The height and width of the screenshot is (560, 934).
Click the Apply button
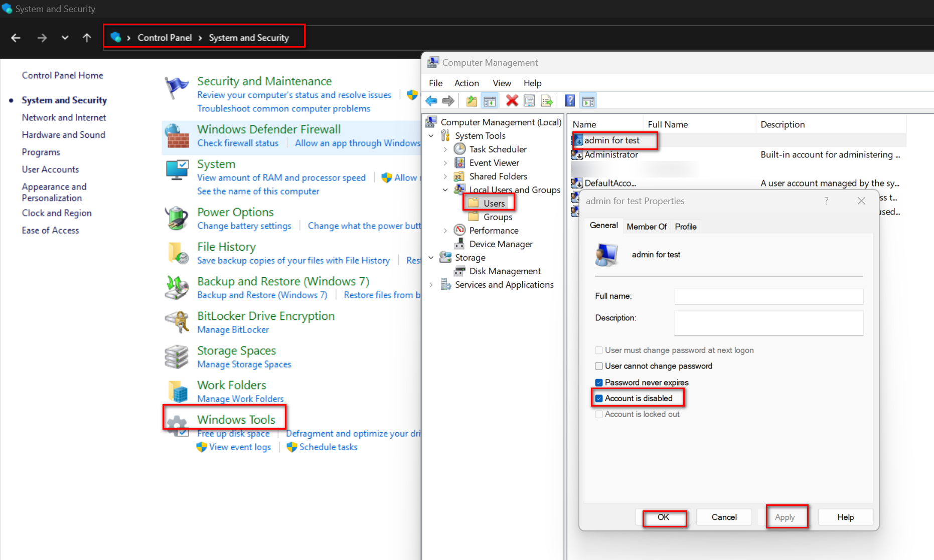[785, 517]
